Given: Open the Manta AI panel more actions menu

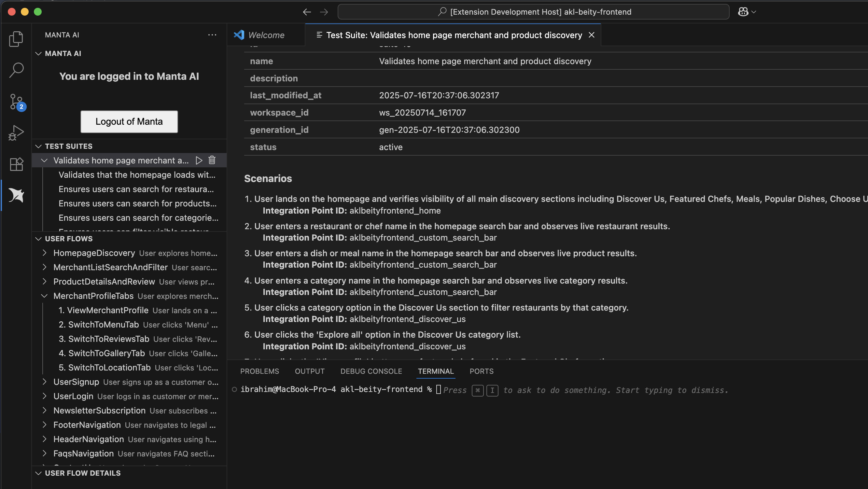Looking at the screenshot, I should tap(212, 35).
